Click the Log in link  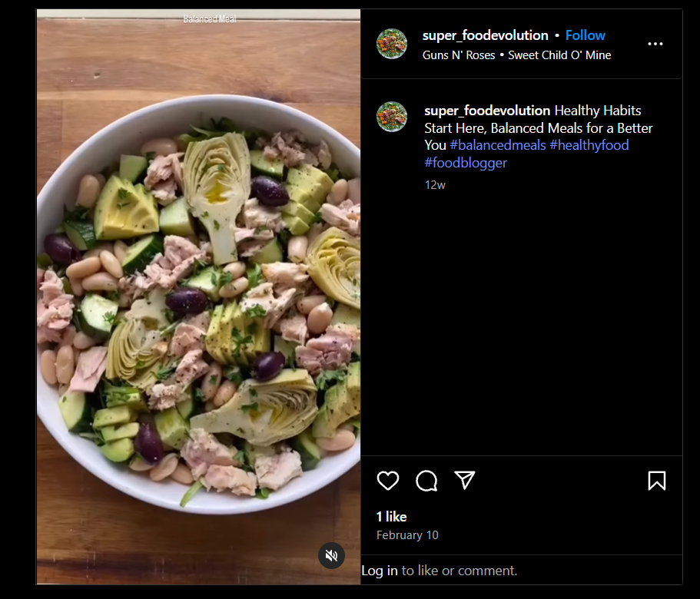(x=380, y=571)
